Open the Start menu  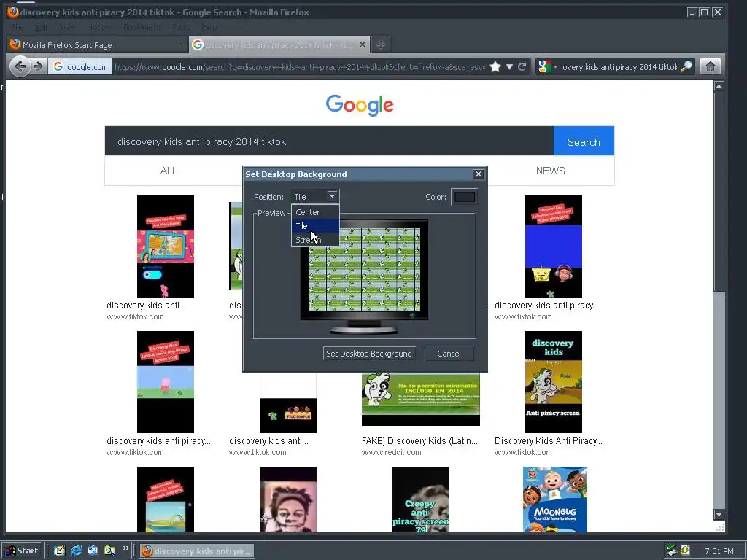click(x=21, y=551)
